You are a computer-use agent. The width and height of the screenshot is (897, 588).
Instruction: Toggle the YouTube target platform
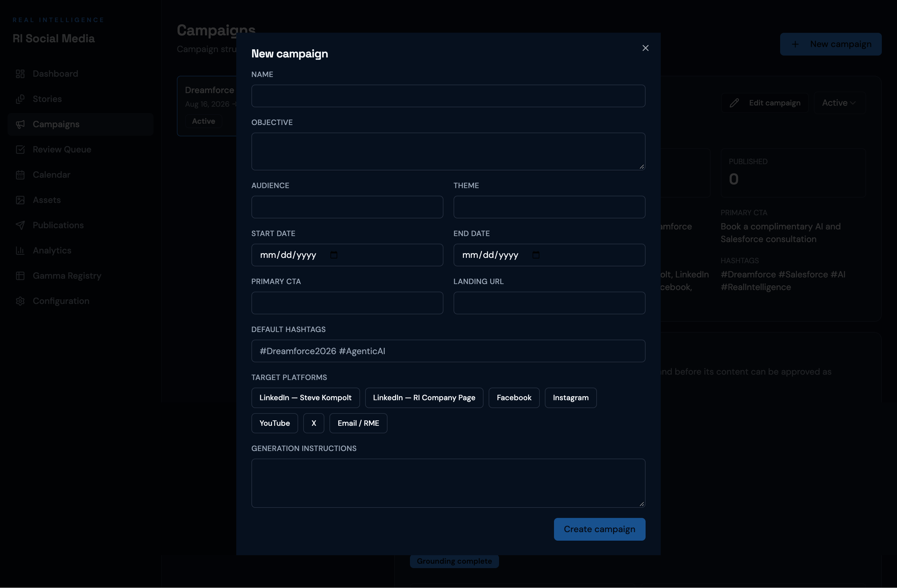click(274, 423)
